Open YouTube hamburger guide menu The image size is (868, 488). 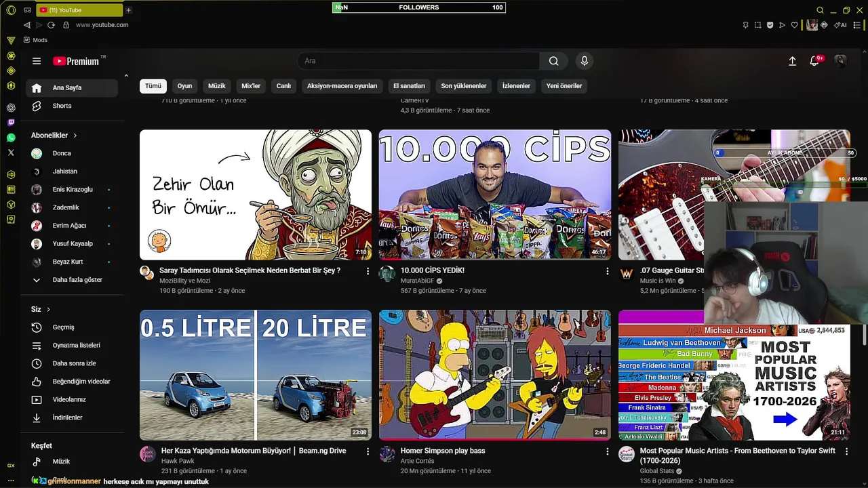point(37,61)
